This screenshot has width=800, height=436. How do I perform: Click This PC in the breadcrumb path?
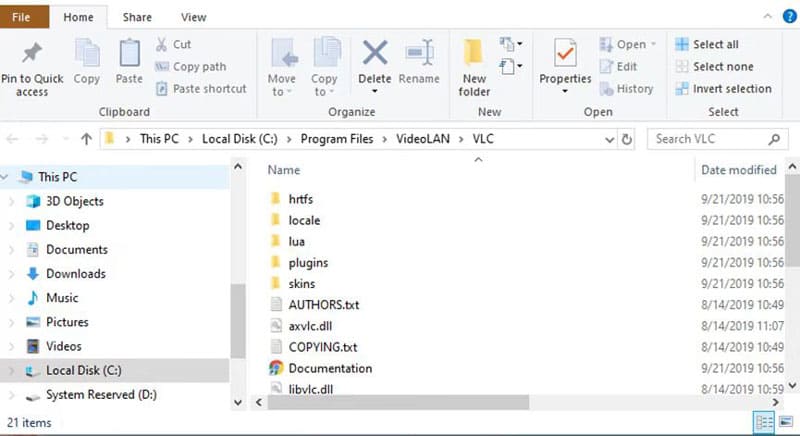(159, 139)
